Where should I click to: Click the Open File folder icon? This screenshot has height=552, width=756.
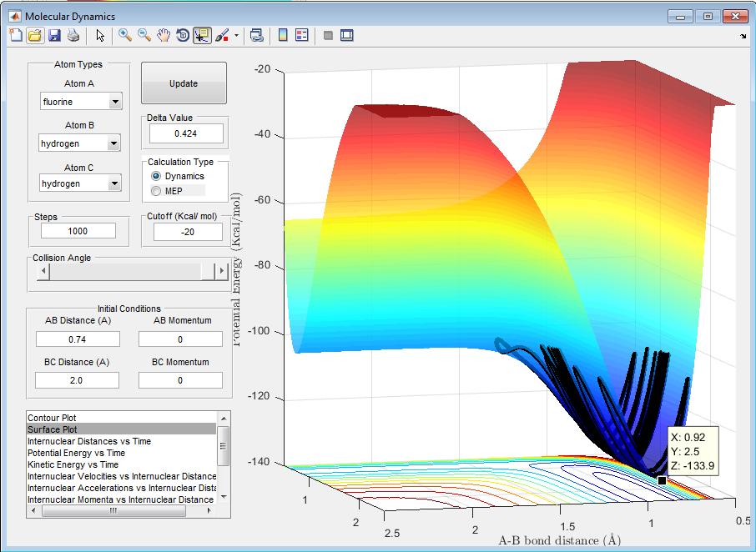click(x=34, y=35)
